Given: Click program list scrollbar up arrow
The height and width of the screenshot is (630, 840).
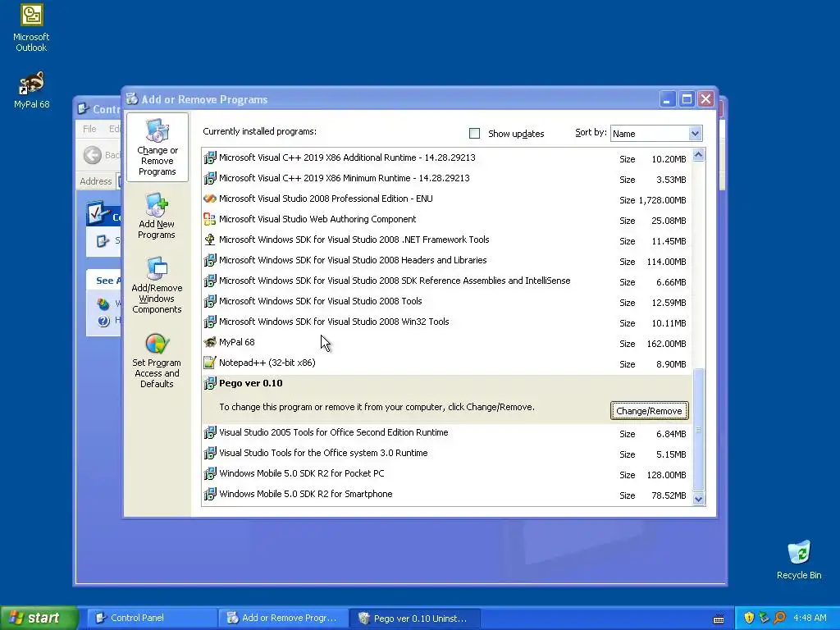Looking at the screenshot, I should (x=698, y=155).
